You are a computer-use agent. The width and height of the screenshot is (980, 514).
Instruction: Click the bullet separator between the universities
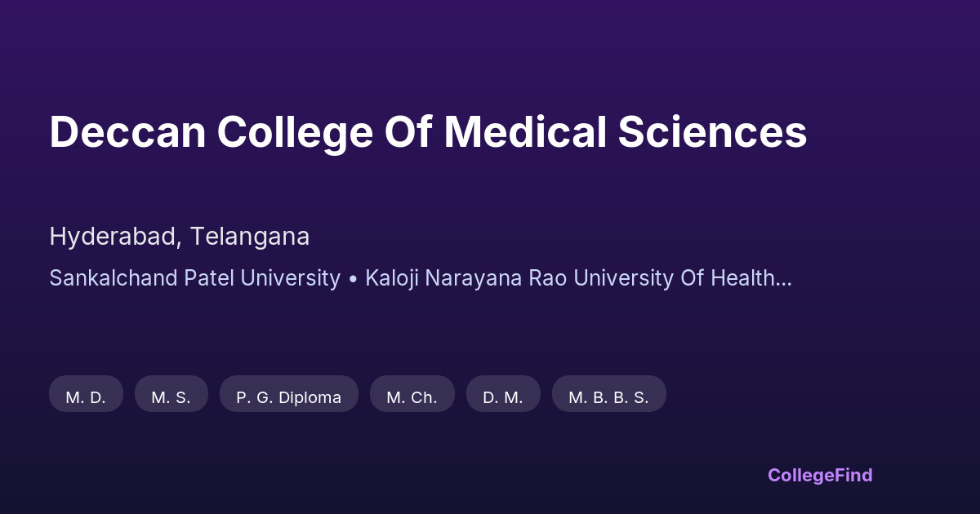click(353, 278)
